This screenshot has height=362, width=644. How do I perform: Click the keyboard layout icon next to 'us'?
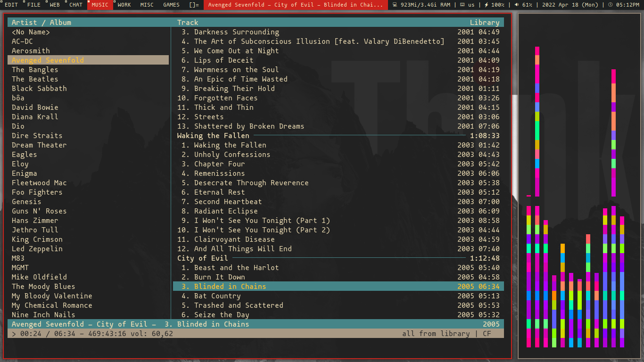pos(462,5)
